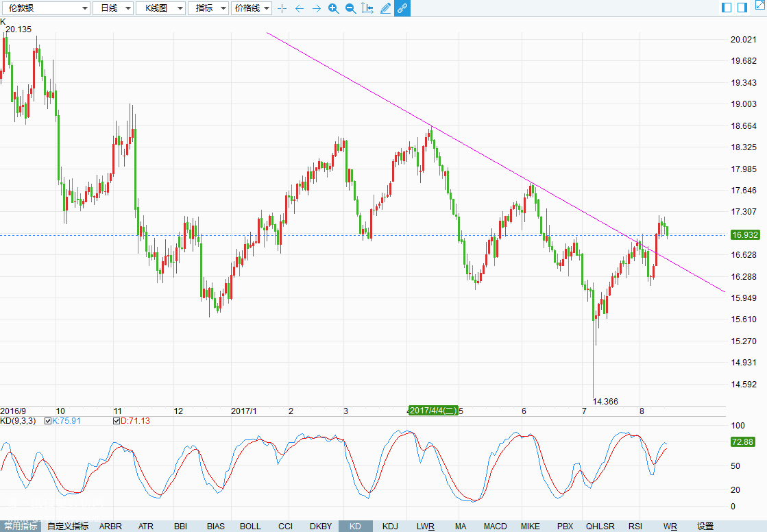The height and width of the screenshot is (532, 767).
Task: Open the 伦敦银 symbol dropdown
Action: (x=45, y=8)
